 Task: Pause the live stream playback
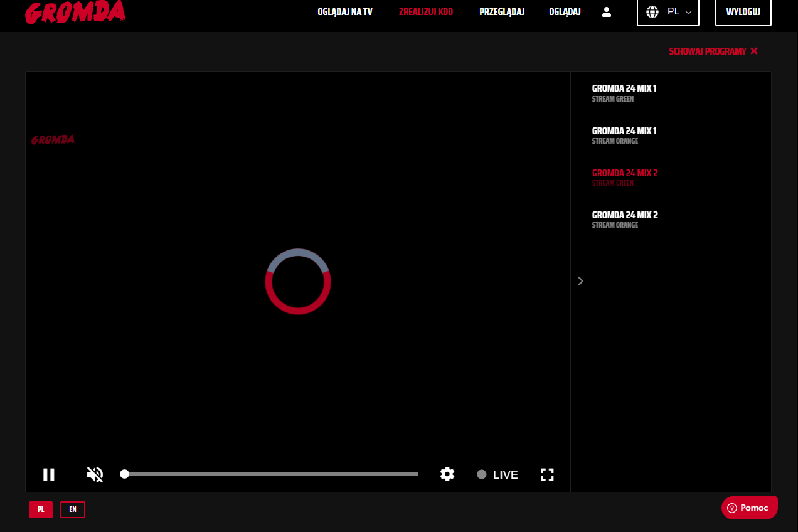(49, 474)
